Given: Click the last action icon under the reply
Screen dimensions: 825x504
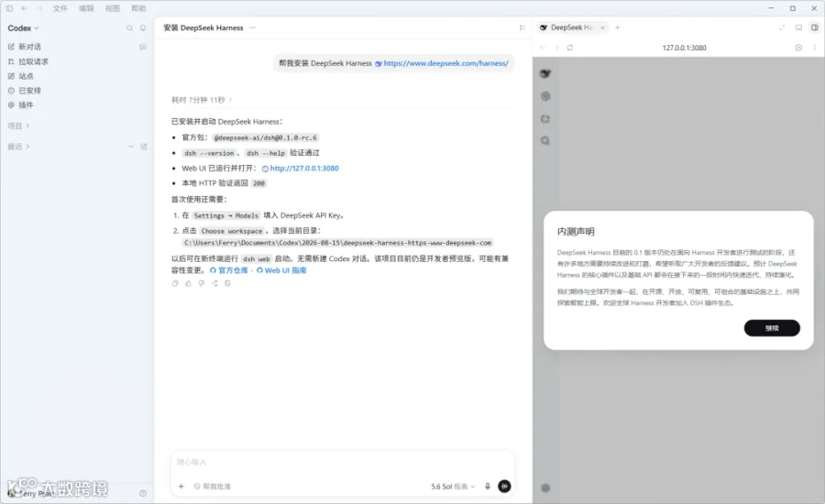Looking at the screenshot, I should [227, 283].
